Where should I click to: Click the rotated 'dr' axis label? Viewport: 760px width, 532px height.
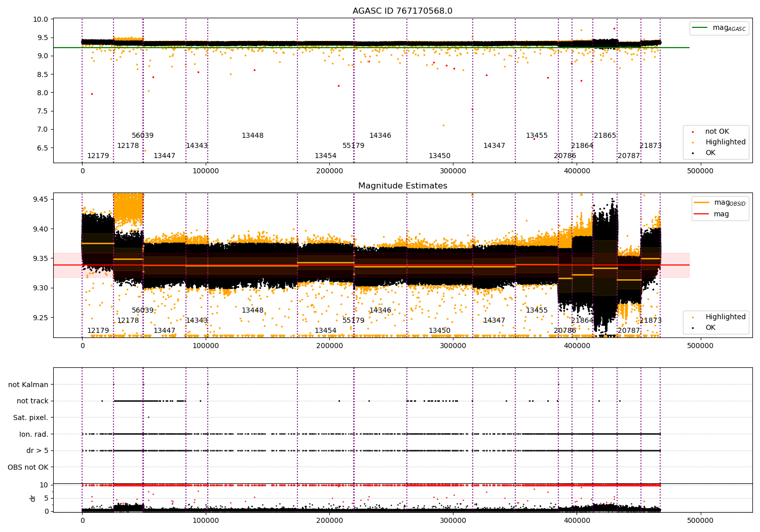click(x=33, y=498)
